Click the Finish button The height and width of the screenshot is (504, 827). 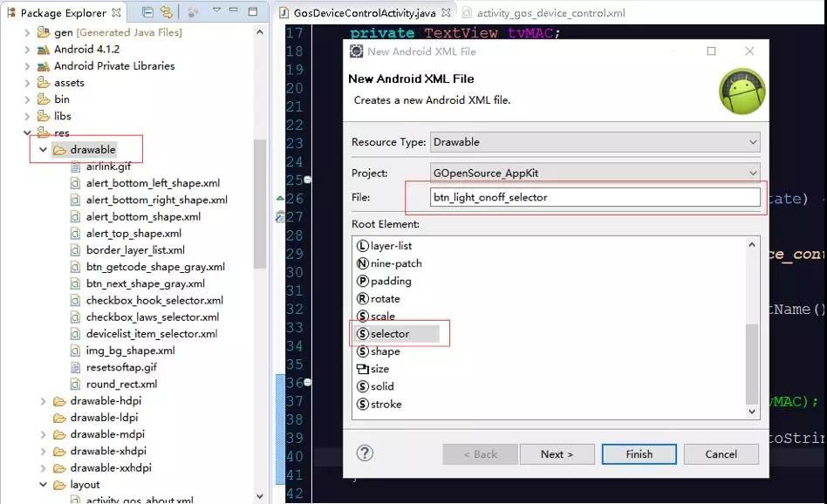click(x=639, y=454)
